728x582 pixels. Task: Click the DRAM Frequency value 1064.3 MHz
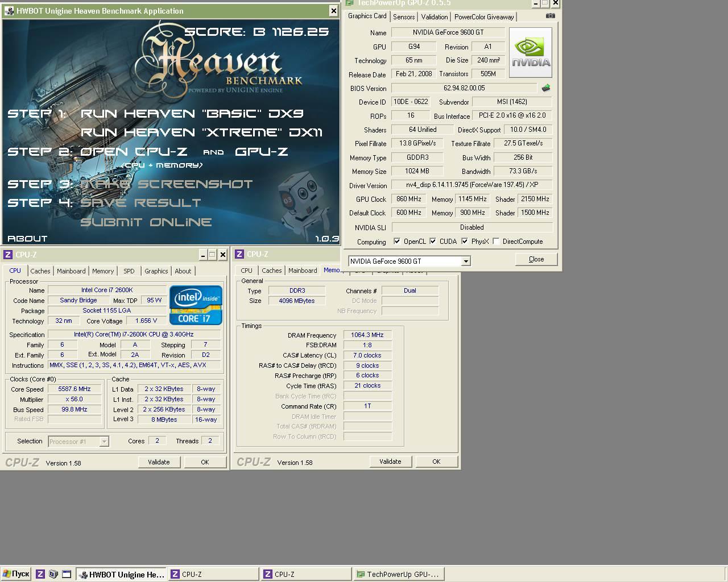(367, 335)
